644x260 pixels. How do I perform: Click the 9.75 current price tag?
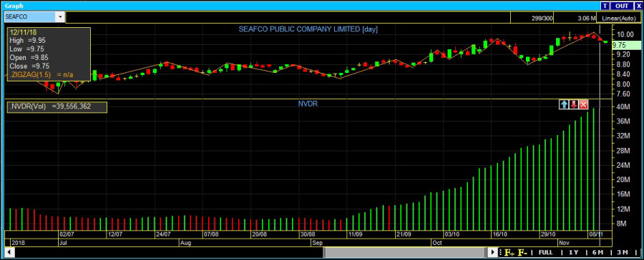625,45
